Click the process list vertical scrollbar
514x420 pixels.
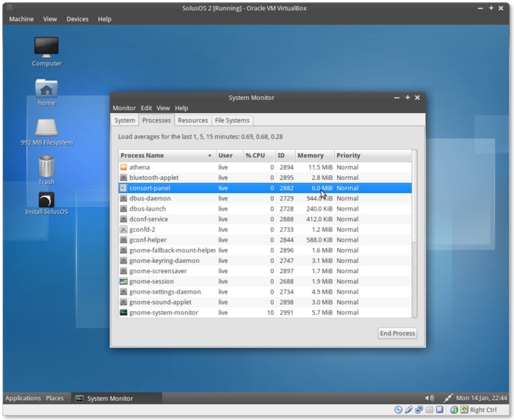[x=414, y=197]
